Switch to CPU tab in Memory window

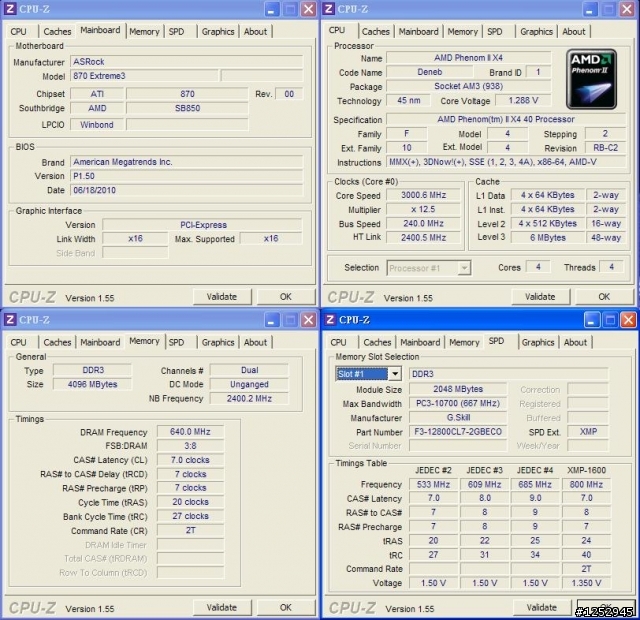click(19, 342)
